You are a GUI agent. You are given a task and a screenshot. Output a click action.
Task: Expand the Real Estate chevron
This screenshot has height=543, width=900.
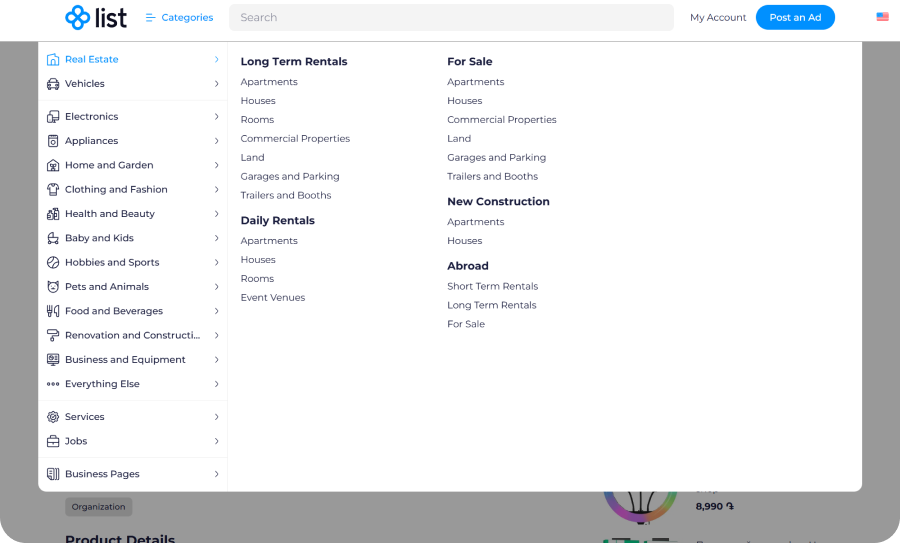[x=216, y=59]
